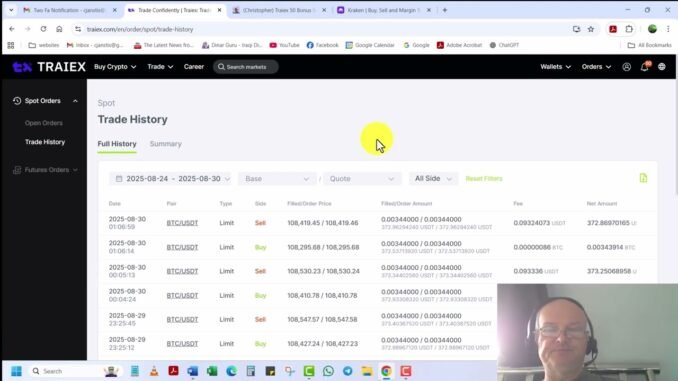The height and width of the screenshot is (381, 678).
Task: Open VLC from the taskbar
Action: coord(154,371)
